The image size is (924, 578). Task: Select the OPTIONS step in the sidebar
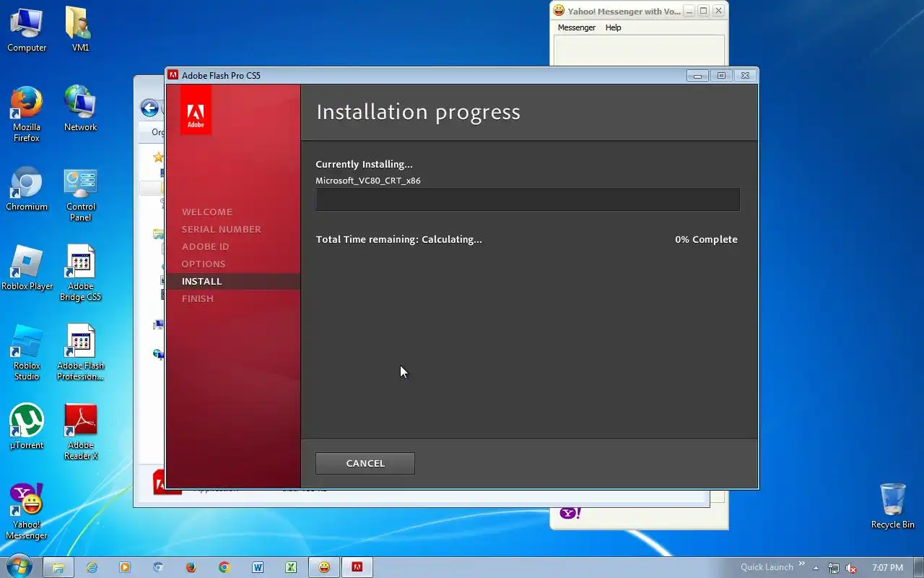click(x=204, y=264)
